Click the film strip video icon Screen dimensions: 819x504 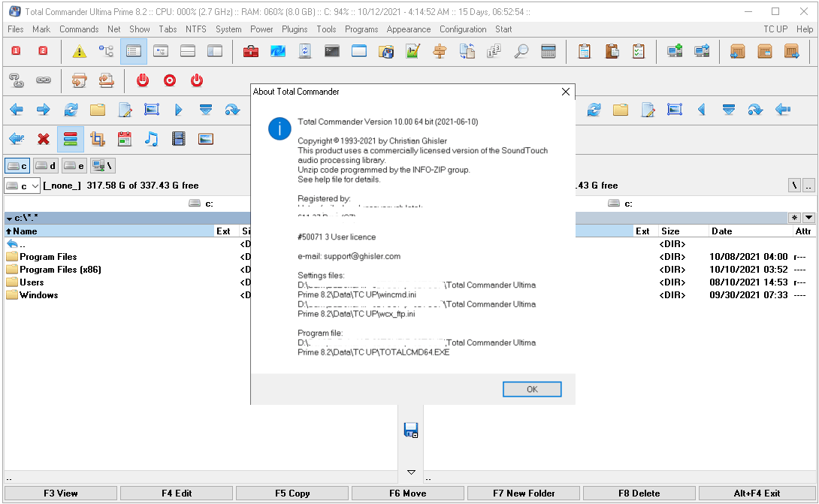[179, 139]
